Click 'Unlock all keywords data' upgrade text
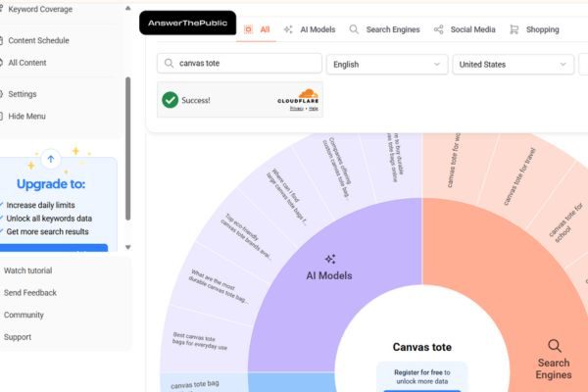 point(49,219)
